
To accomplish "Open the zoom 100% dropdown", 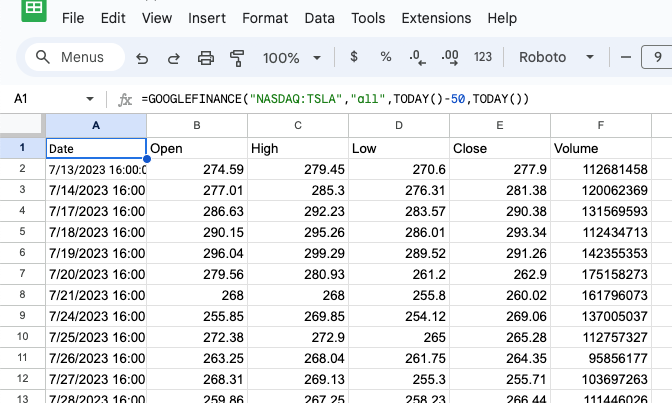I will tap(292, 57).
